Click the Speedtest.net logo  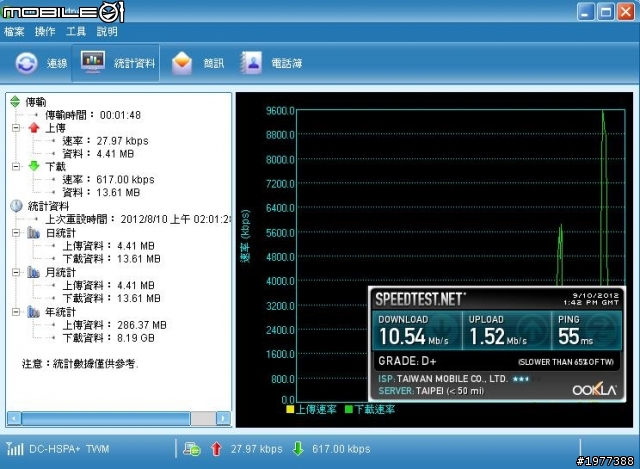[420, 299]
